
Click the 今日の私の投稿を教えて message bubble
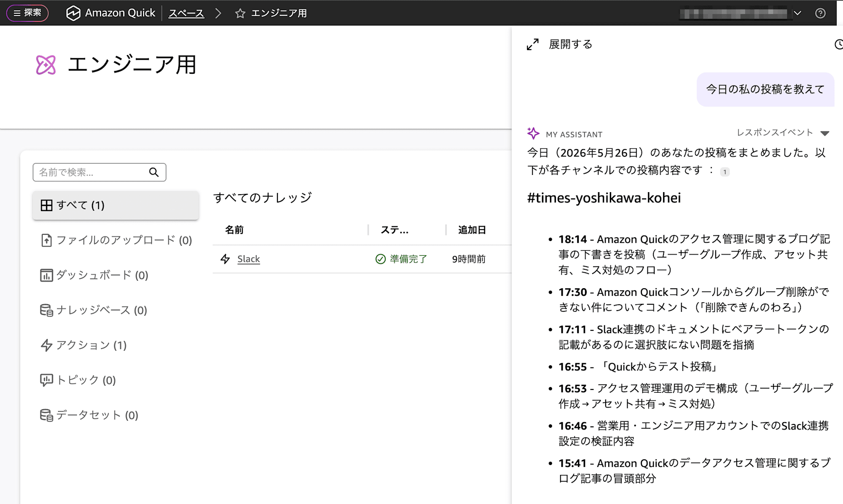pyautogui.click(x=765, y=89)
